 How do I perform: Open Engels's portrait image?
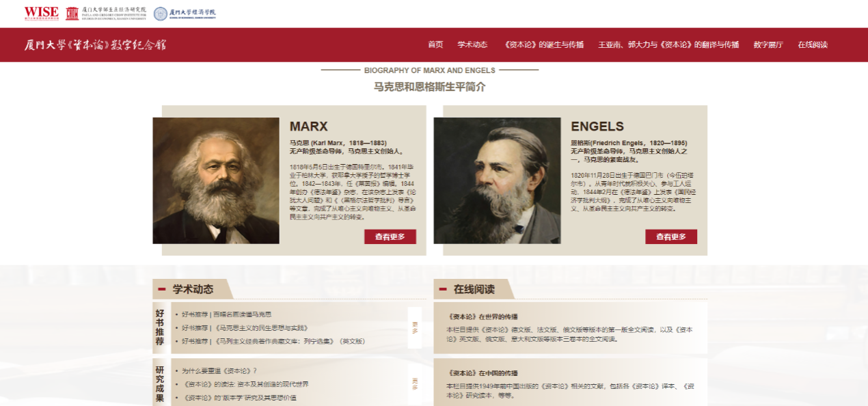tap(497, 180)
